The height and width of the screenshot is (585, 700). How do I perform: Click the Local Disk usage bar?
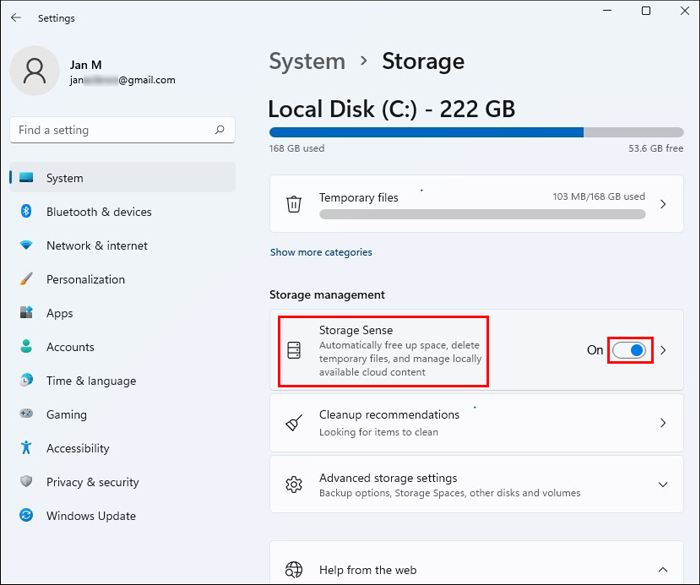tap(476, 132)
